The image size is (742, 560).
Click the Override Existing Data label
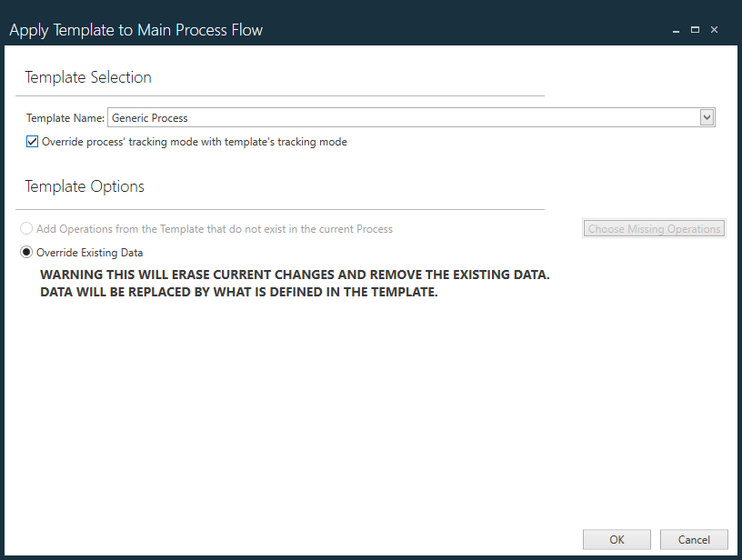pos(88,252)
